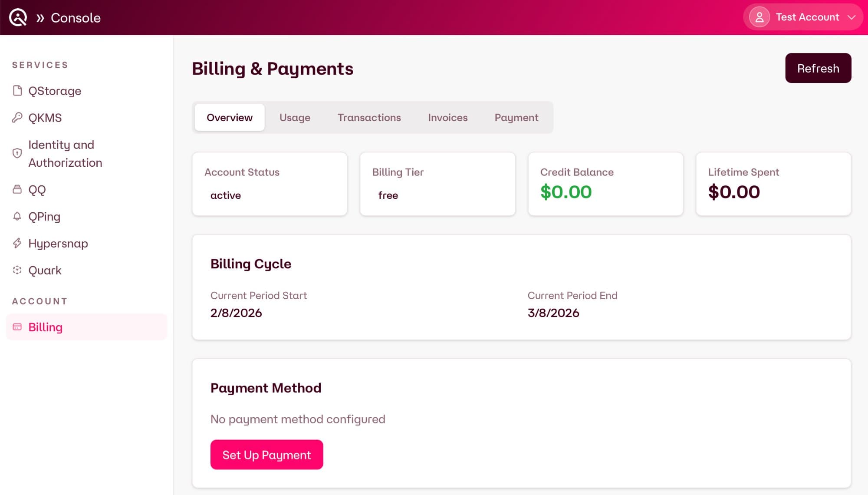Expand sidebar with the double chevron

pyautogui.click(x=40, y=18)
